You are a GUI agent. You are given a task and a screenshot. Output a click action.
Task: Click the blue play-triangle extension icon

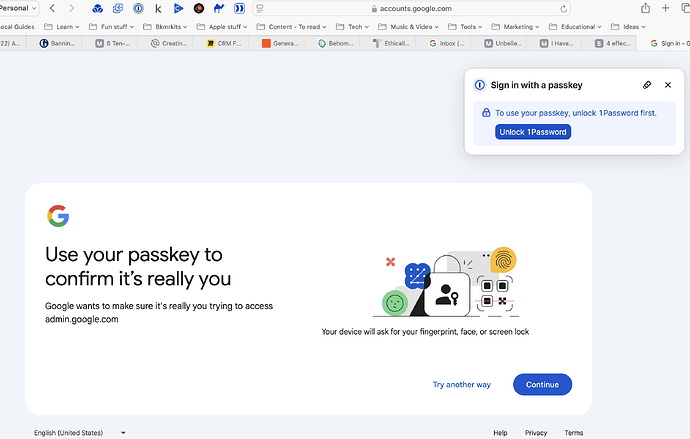pyautogui.click(x=178, y=8)
